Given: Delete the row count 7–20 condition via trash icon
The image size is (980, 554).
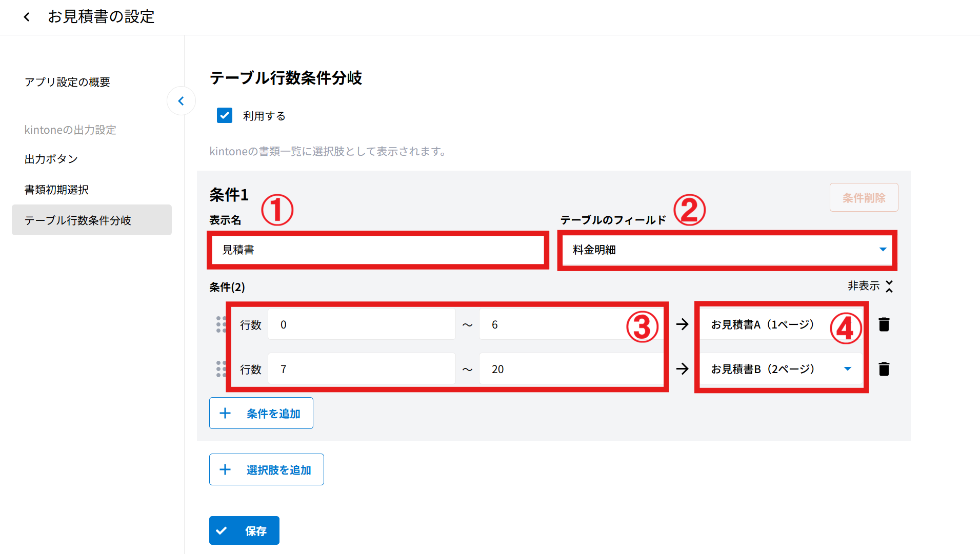Looking at the screenshot, I should [x=884, y=369].
